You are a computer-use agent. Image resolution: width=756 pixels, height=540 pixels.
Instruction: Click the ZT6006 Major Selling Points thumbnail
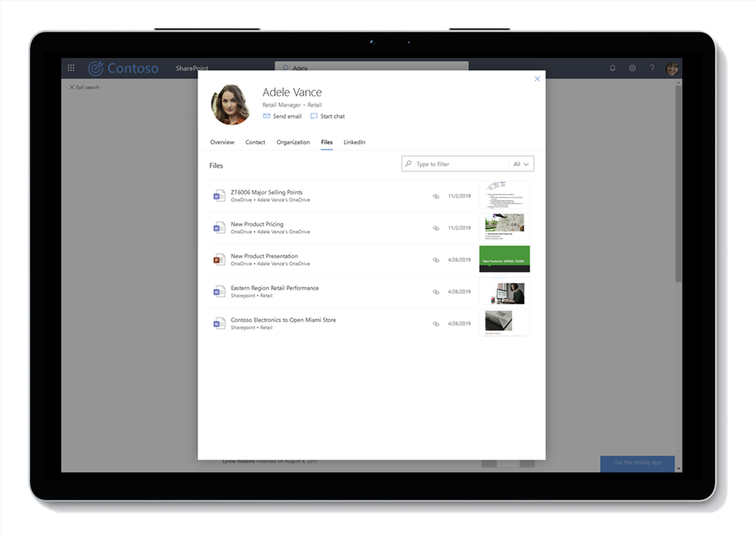pos(504,195)
